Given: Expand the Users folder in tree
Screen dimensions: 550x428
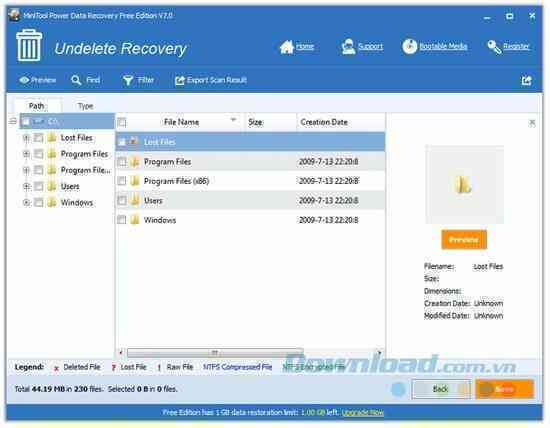Looking at the screenshot, I should click(26, 186).
